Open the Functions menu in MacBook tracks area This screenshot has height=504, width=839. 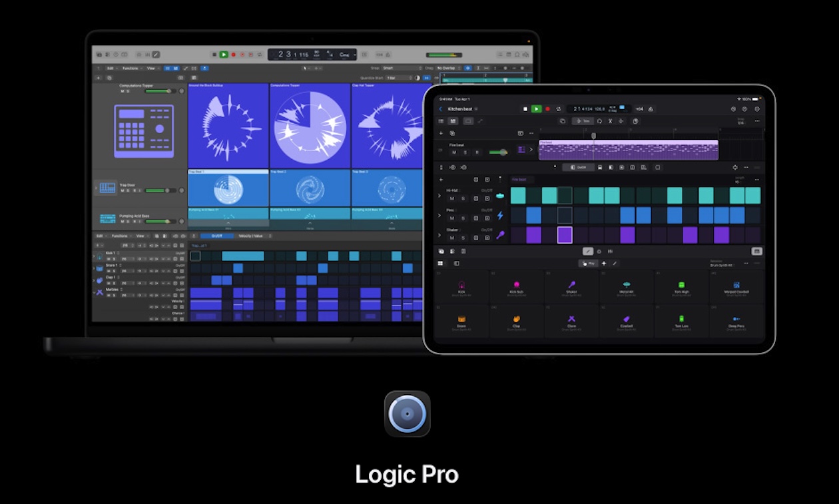(131, 68)
